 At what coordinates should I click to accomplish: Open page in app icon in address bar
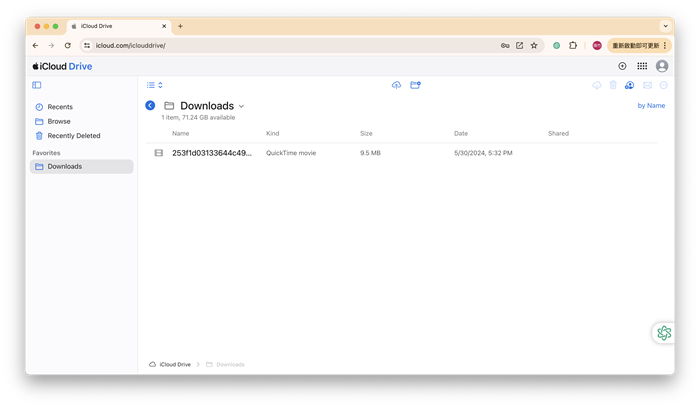519,45
